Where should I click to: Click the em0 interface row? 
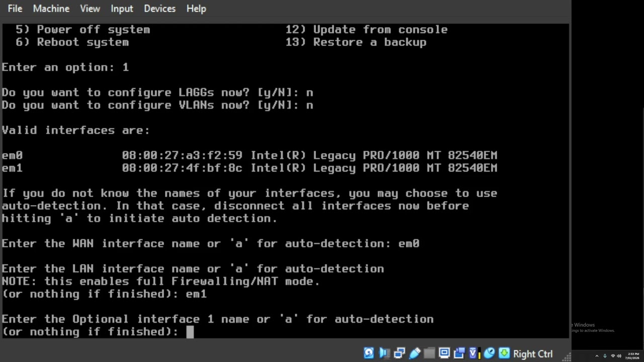click(250, 155)
